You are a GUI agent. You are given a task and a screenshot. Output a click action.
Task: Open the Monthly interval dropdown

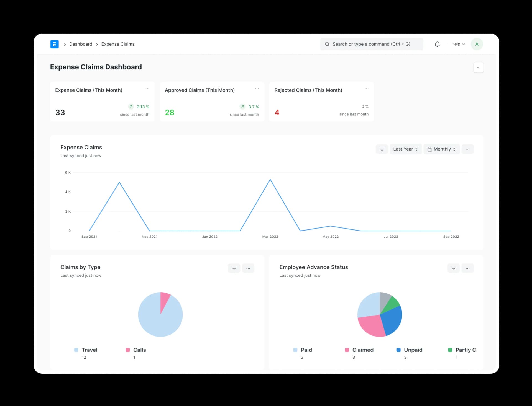442,149
